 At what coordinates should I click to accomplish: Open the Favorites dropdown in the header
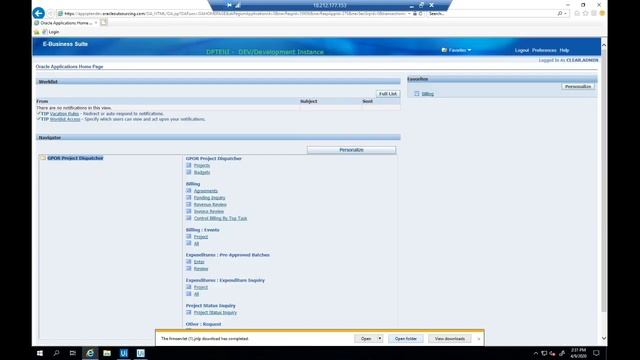point(456,50)
